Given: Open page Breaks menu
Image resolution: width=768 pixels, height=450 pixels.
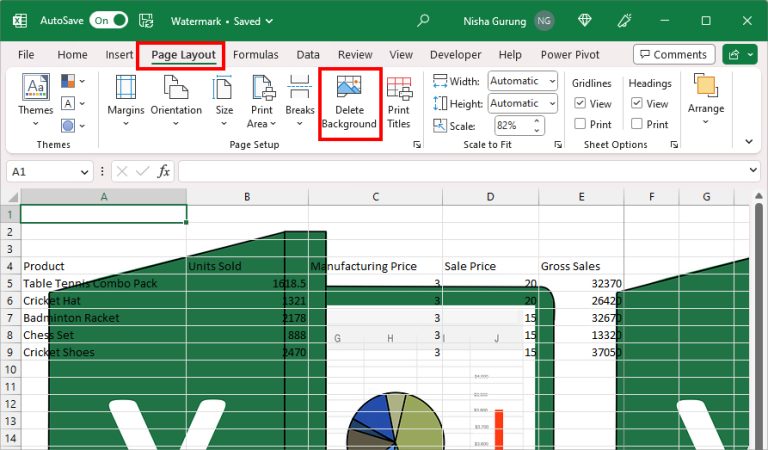Looking at the screenshot, I should coord(300,100).
